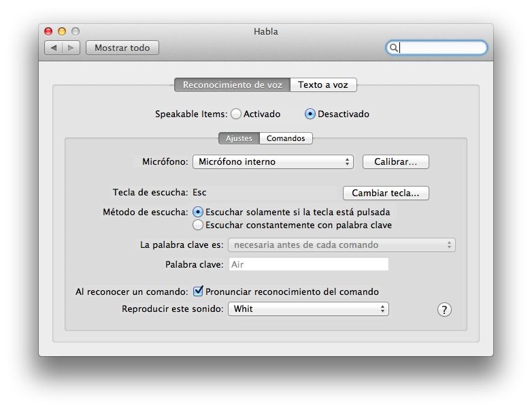Open help with the question mark button
This screenshot has height=410, width=532.
click(x=444, y=310)
